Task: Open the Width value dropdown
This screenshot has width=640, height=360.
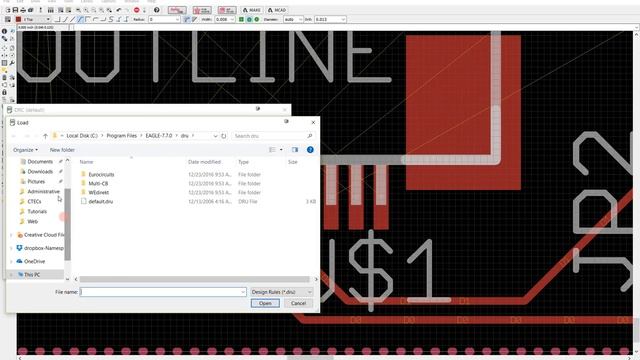Action: [232, 19]
